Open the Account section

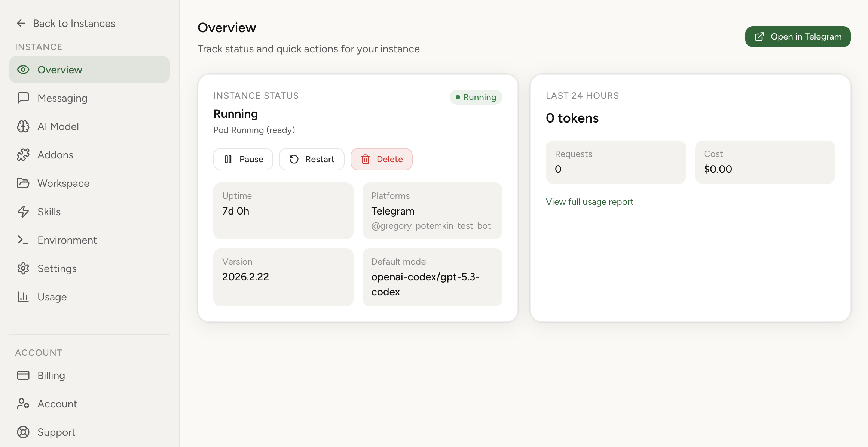coord(57,404)
